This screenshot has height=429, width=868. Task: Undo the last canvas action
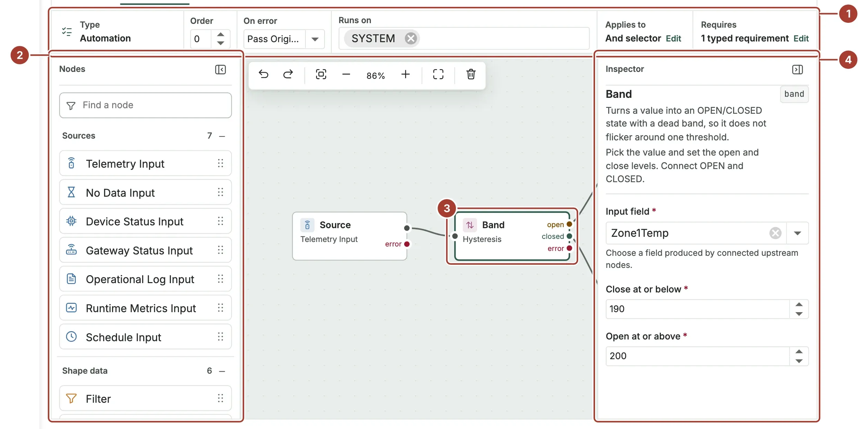coord(264,74)
